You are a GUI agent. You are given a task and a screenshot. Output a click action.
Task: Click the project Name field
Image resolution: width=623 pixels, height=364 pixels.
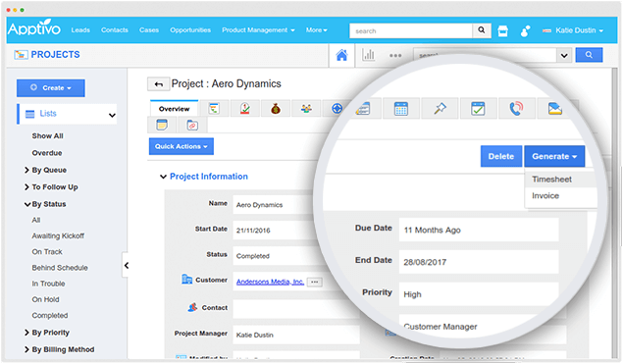coord(274,205)
